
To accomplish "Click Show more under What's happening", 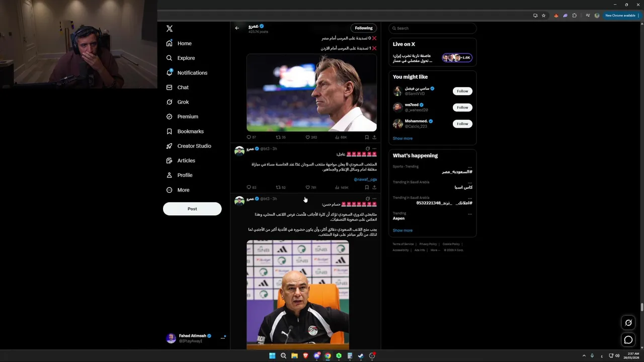I will point(403,230).
